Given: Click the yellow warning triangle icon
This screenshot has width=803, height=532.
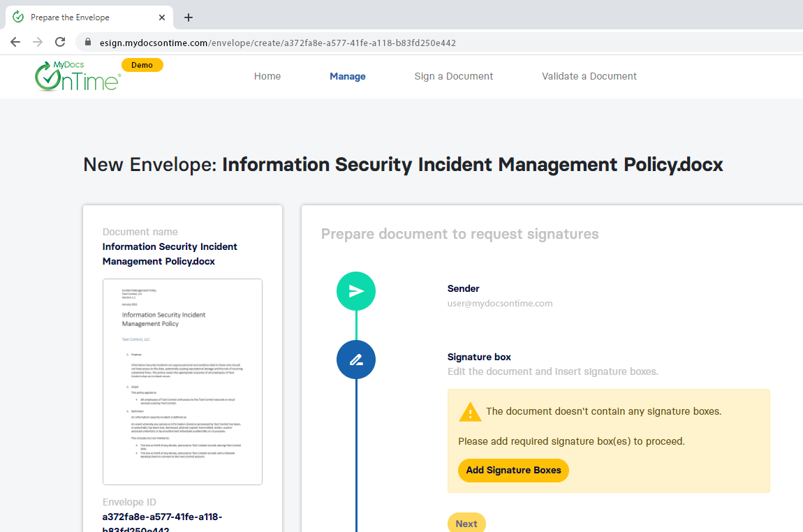Looking at the screenshot, I should coord(470,412).
